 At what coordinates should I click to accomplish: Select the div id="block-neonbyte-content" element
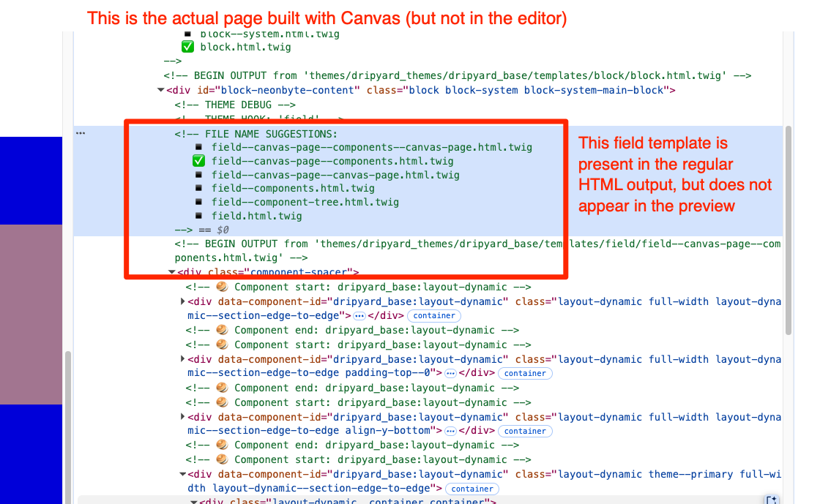click(x=421, y=91)
